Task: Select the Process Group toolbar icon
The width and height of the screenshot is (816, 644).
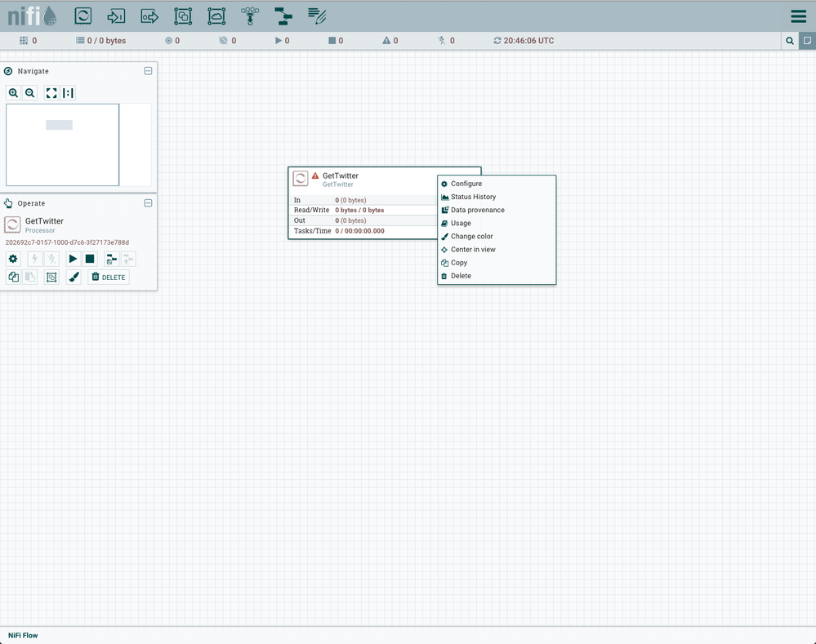Action: pyautogui.click(x=183, y=16)
